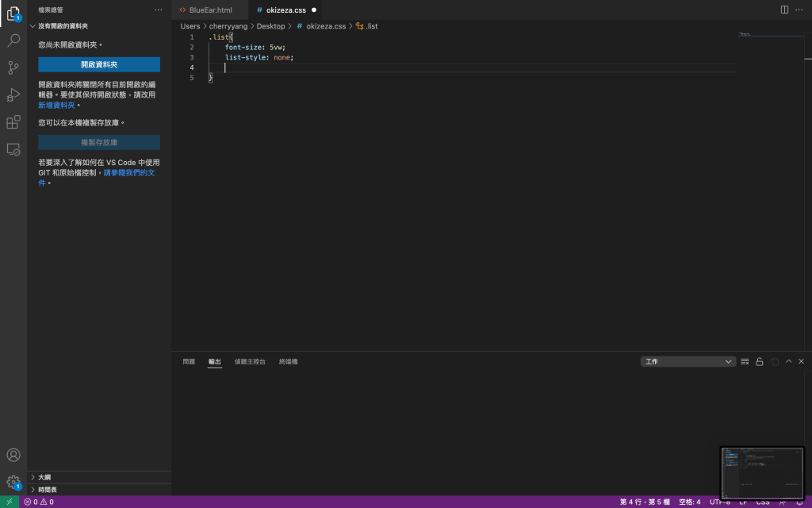812x508 pixels.
Task: Select the okizeza.css editor tab
Action: point(285,10)
